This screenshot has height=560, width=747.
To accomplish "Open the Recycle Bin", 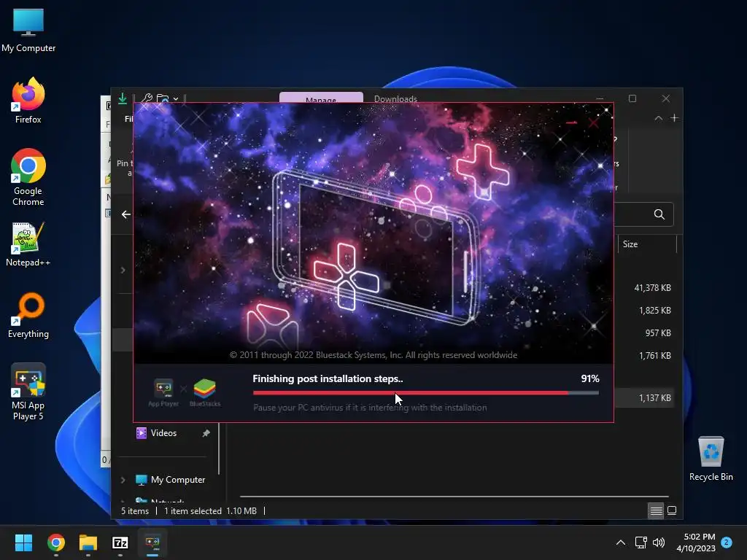I will 711,459.
